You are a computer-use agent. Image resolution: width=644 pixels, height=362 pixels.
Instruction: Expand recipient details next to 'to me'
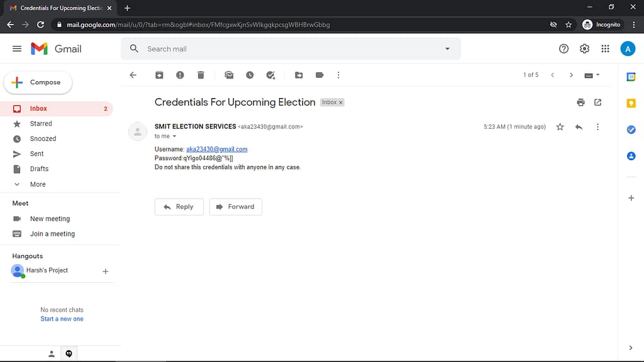click(175, 136)
